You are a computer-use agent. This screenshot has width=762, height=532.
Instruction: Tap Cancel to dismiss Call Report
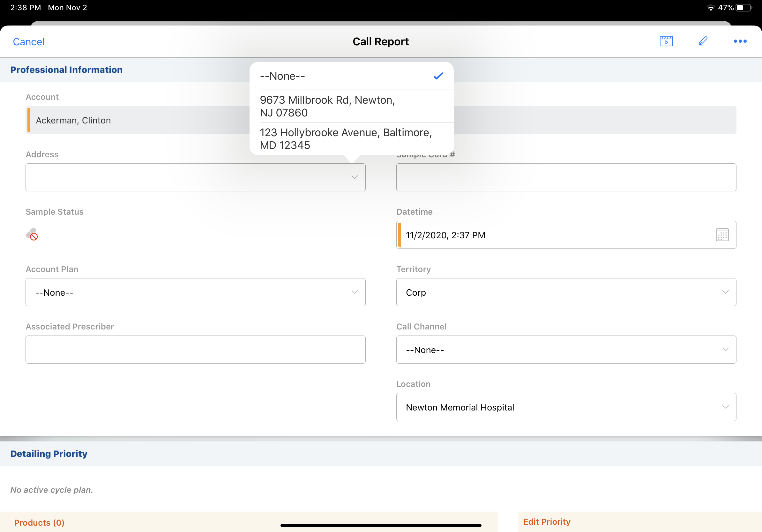point(28,42)
